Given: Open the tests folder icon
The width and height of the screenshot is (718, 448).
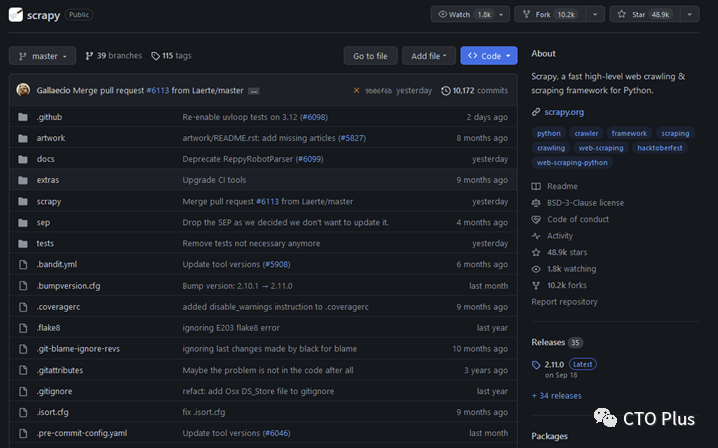Looking at the screenshot, I should click(x=23, y=244).
